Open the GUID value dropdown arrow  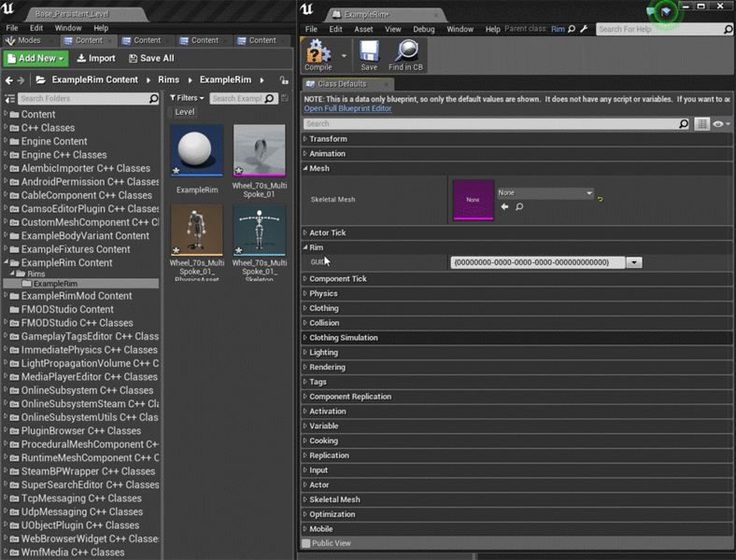[634, 262]
